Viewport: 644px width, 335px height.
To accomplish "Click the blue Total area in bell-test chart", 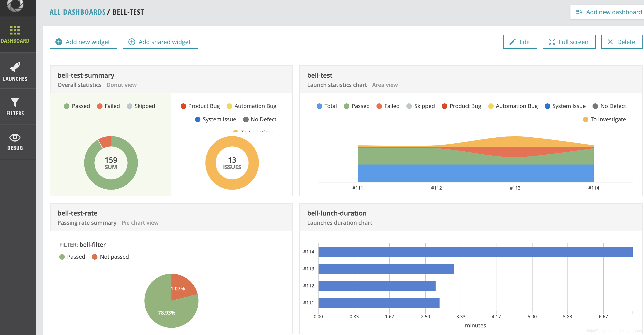I will (476, 173).
